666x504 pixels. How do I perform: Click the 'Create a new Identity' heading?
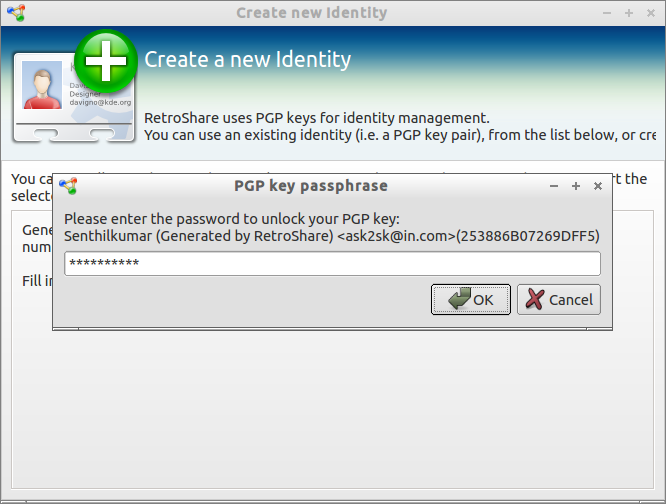248,59
